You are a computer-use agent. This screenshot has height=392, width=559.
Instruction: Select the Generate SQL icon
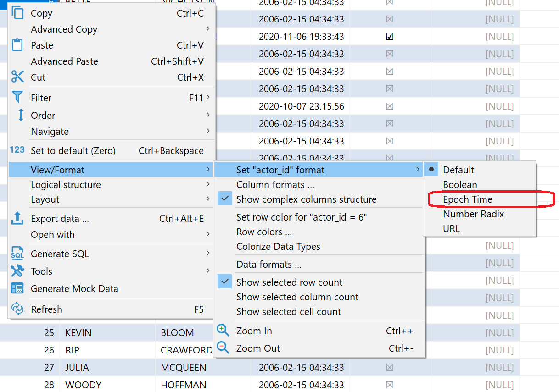tap(18, 254)
